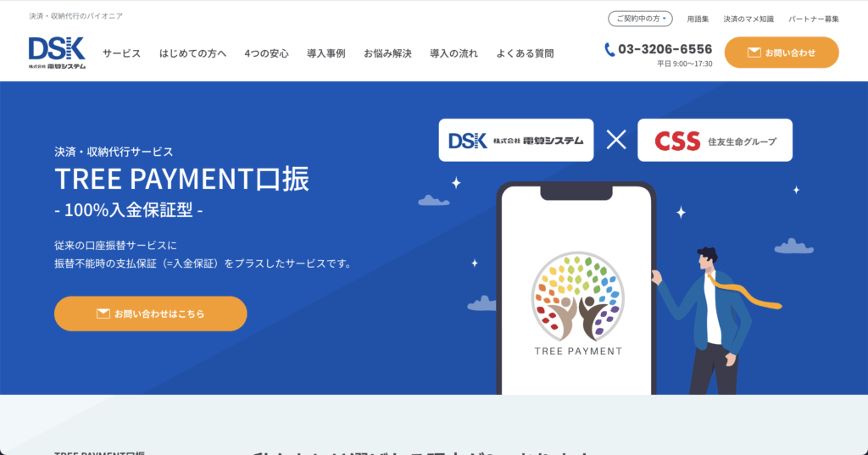The width and height of the screenshot is (868, 455).
Task: Click envelope icon in お問い合わせはこちら button
Action: pyautogui.click(x=103, y=314)
